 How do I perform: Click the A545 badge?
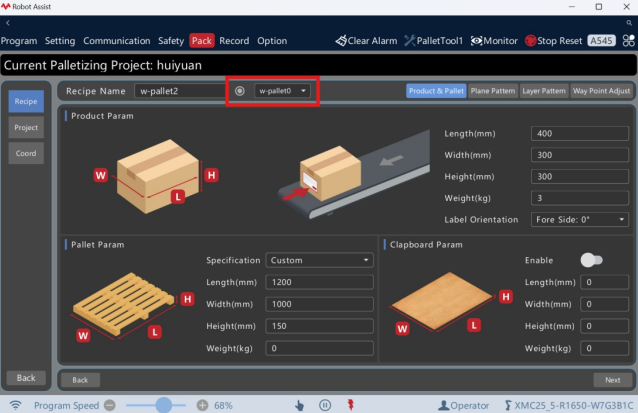601,41
